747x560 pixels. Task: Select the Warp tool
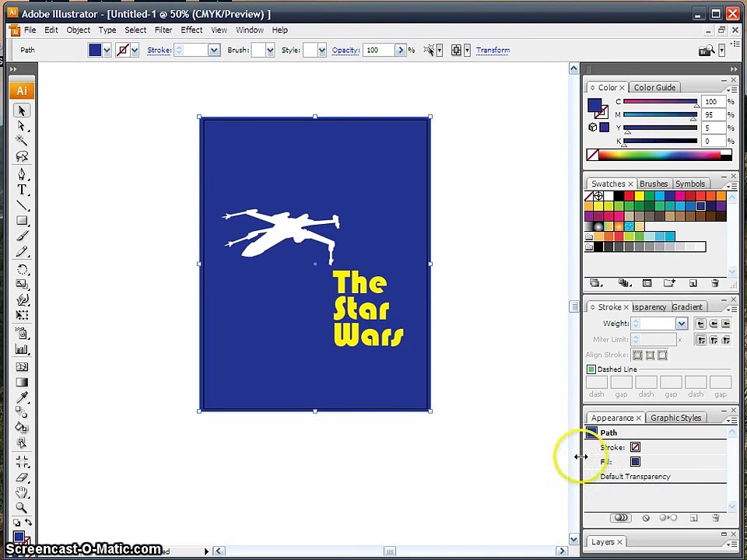[x=22, y=300]
